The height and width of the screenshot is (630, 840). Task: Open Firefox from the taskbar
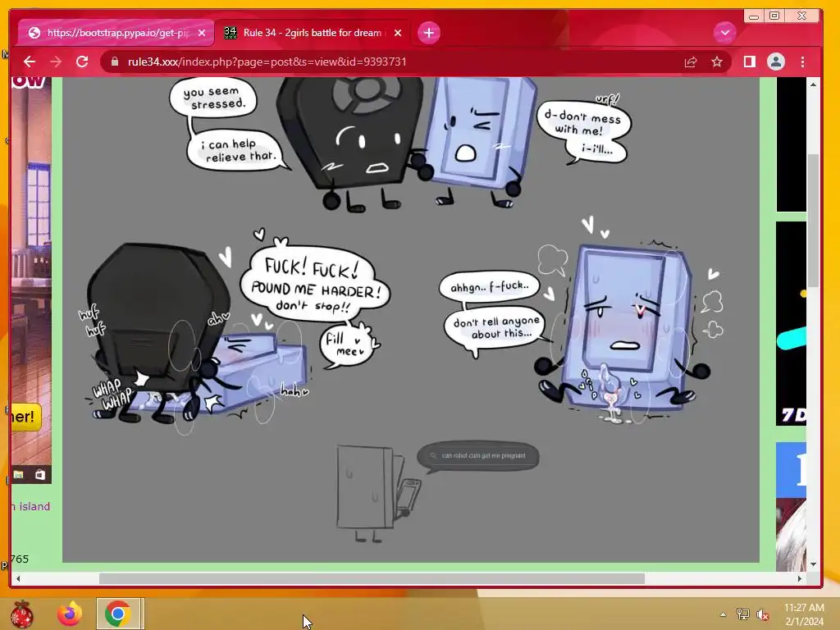[71, 614]
